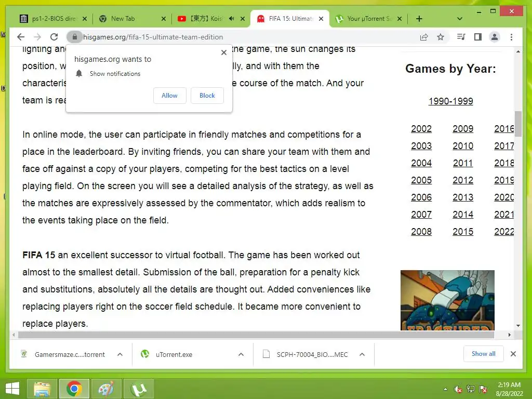The height and width of the screenshot is (399, 532).
Task: Open Chrome profile avatar
Action: pos(495,37)
